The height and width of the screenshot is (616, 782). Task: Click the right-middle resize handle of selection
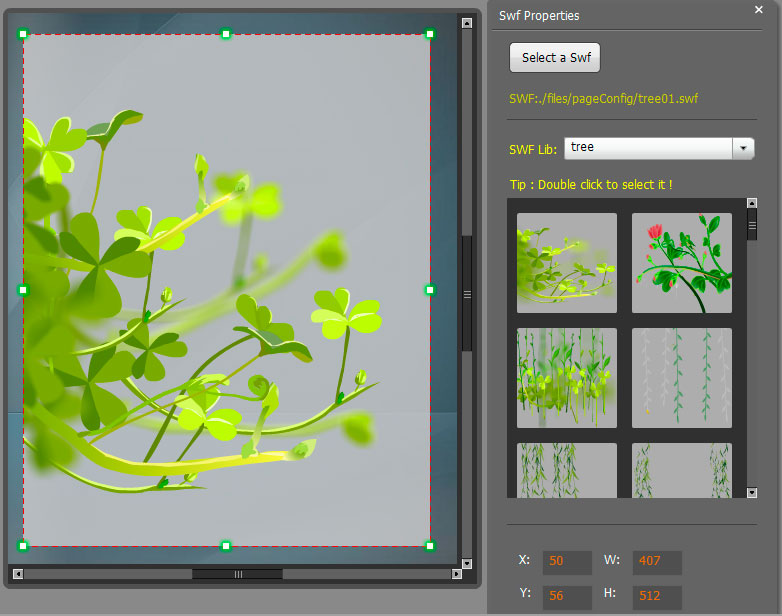(430, 290)
